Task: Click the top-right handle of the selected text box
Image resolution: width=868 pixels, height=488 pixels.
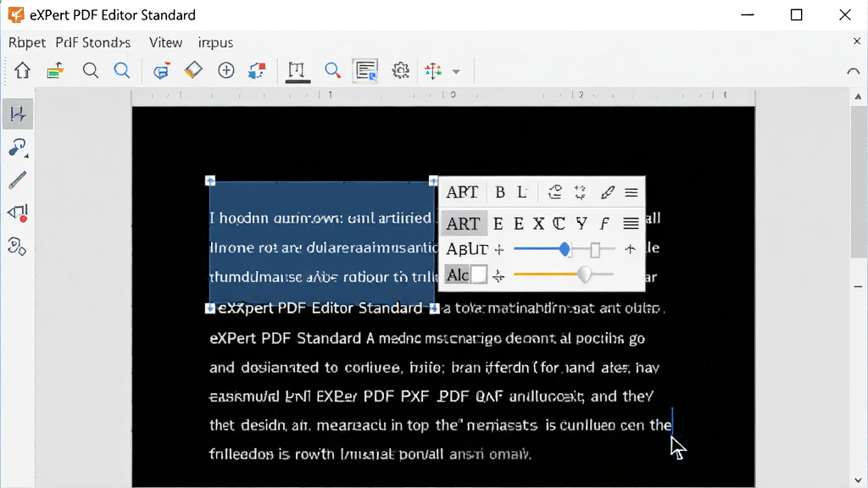Action: (x=433, y=181)
